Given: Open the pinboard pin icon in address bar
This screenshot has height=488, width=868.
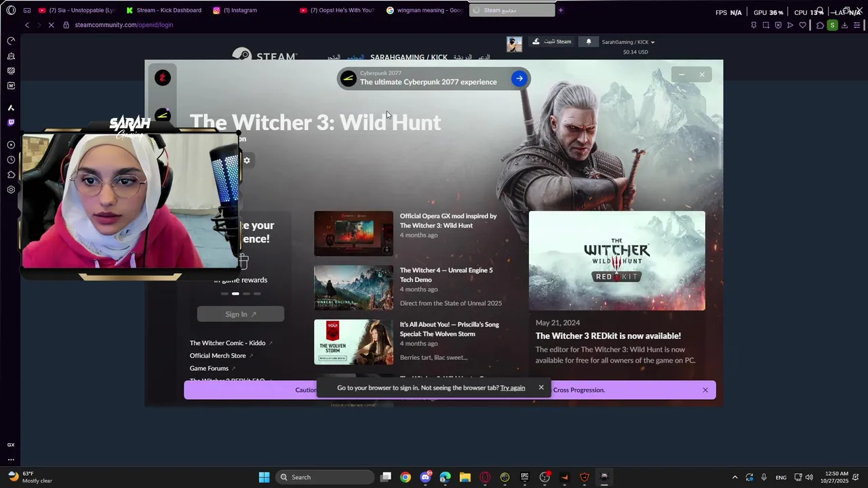Looking at the screenshot, I should (x=753, y=25).
